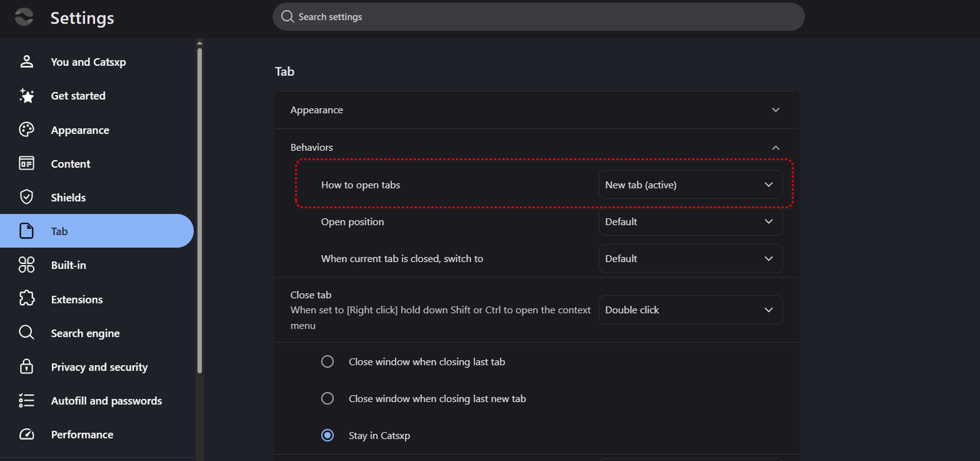Select Close window when closing last new tab
980x461 pixels.
point(328,398)
